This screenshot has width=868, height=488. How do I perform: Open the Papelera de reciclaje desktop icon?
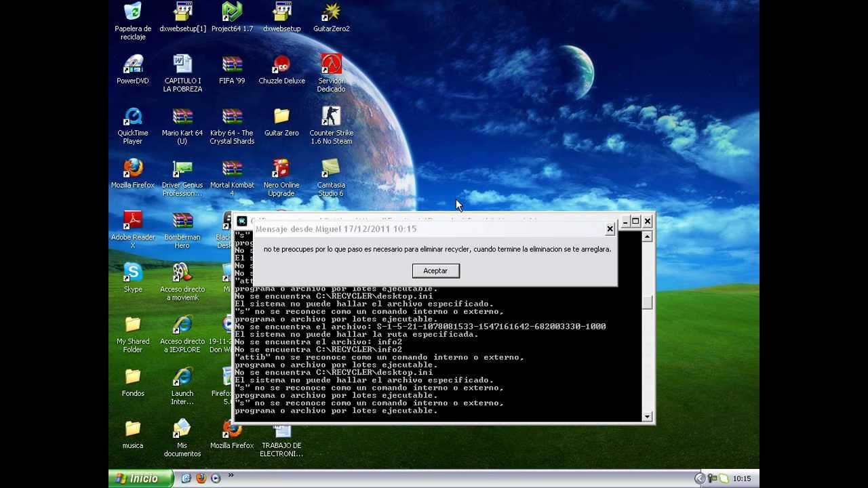click(133, 20)
